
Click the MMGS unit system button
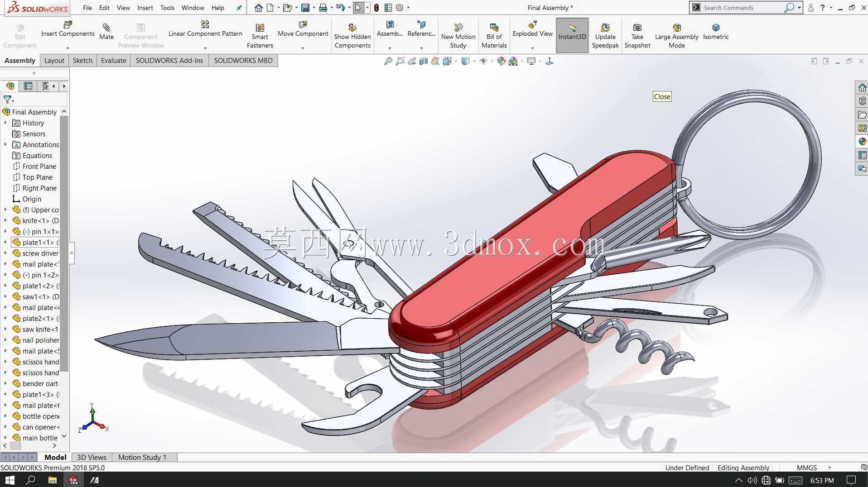tap(807, 468)
